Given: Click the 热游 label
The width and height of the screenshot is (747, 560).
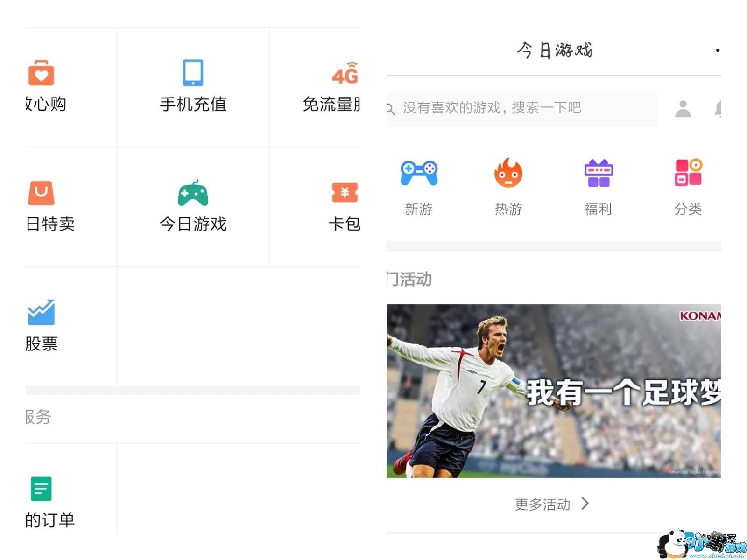Looking at the screenshot, I should click(x=508, y=209).
